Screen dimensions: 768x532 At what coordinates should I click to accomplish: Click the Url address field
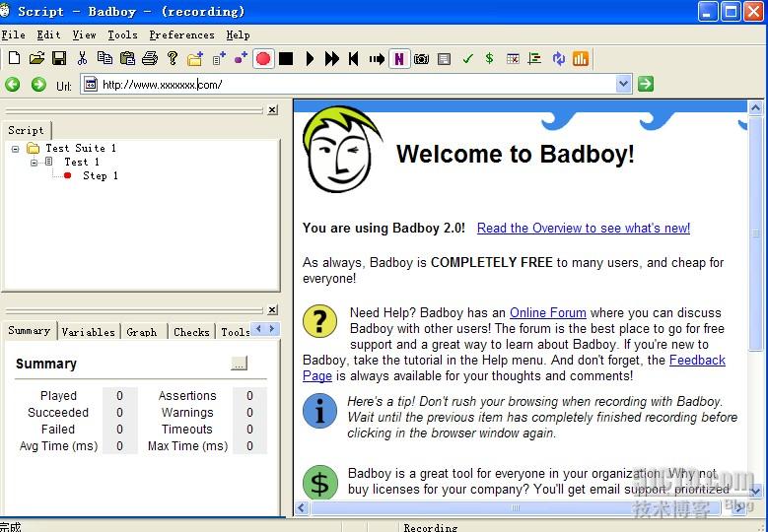coord(356,84)
